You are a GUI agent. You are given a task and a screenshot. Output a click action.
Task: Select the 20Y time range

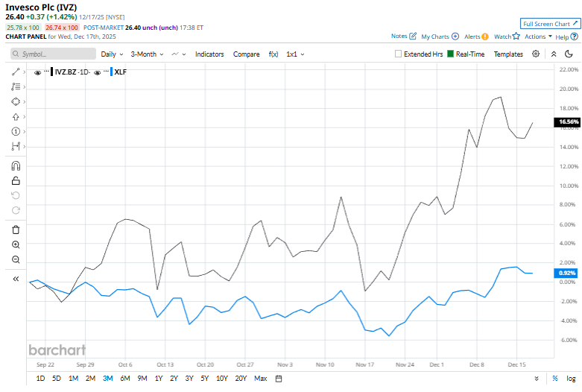[x=241, y=379]
